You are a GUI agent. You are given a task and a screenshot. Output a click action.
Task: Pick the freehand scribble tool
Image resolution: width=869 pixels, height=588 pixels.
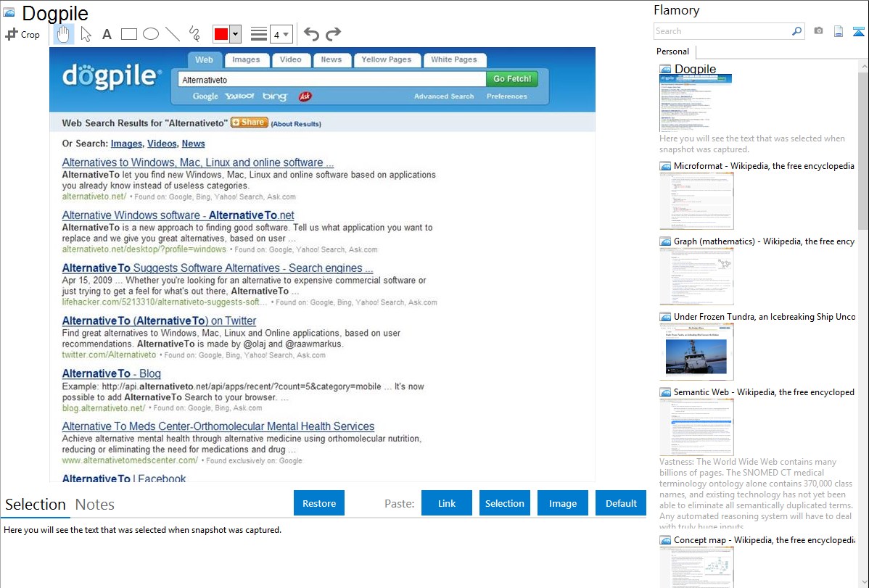(x=194, y=34)
